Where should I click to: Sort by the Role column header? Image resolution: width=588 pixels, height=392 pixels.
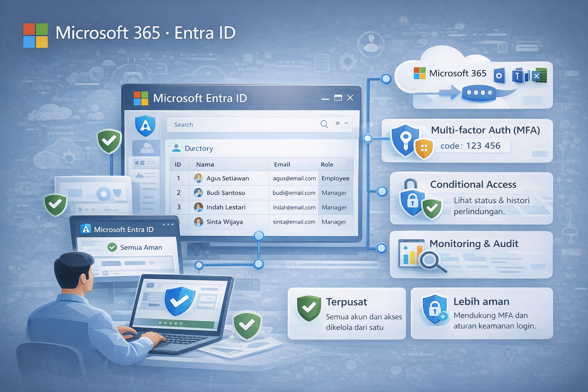327,164
